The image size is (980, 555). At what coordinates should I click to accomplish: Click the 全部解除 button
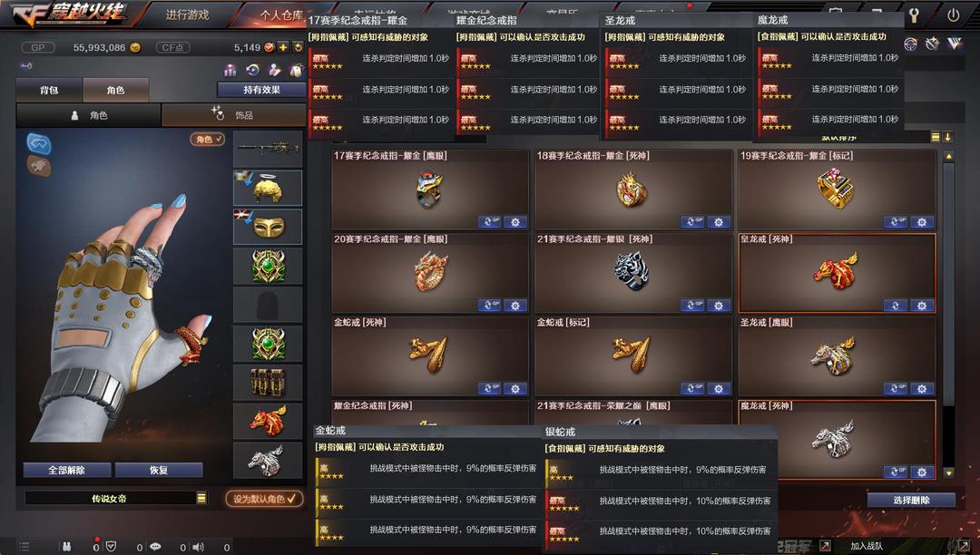(x=67, y=470)
